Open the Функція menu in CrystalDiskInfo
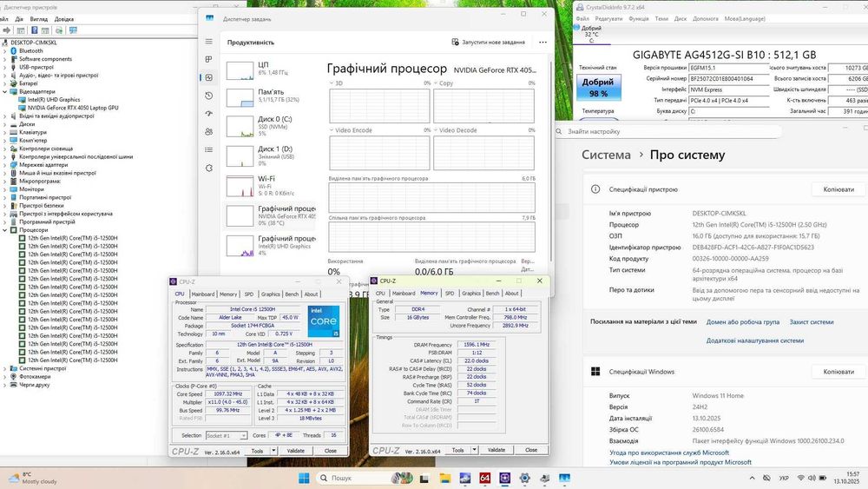The image size is (868, 489). 639,19
